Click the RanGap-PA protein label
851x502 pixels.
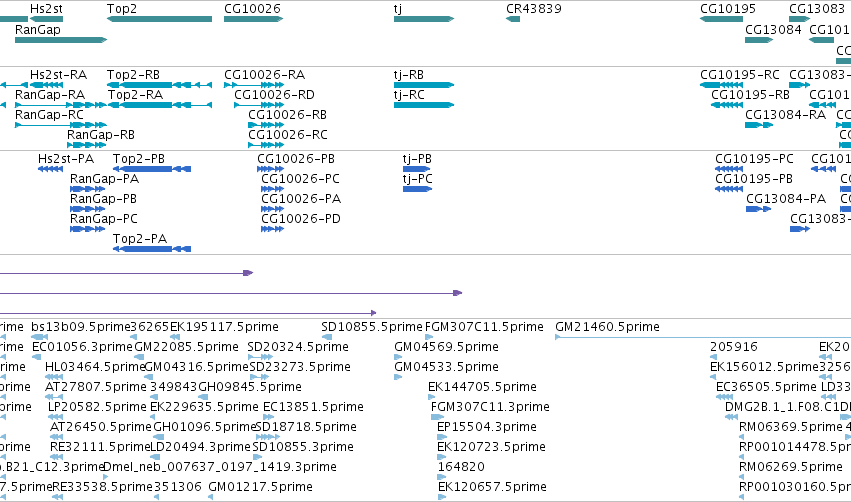coord(104,179)
